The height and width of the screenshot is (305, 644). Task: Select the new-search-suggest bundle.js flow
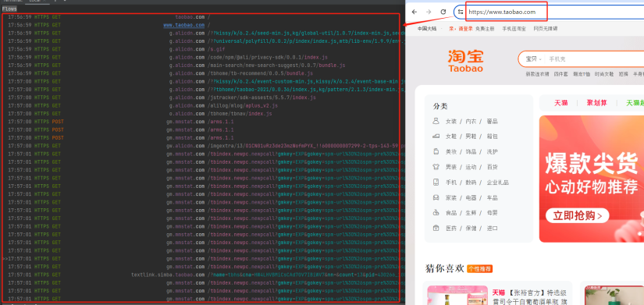[x=201, y=66]
